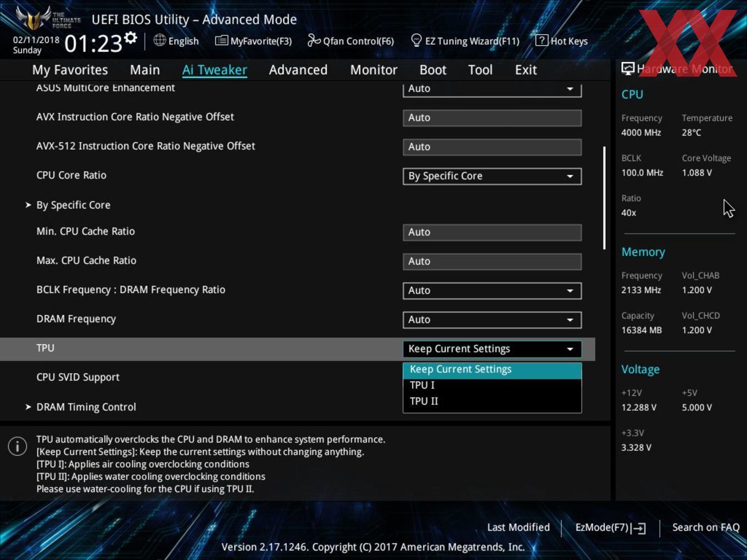Click the Vol_CHCD 1.200 V value
The image size is (747, 560).
[x=697, y=330]
